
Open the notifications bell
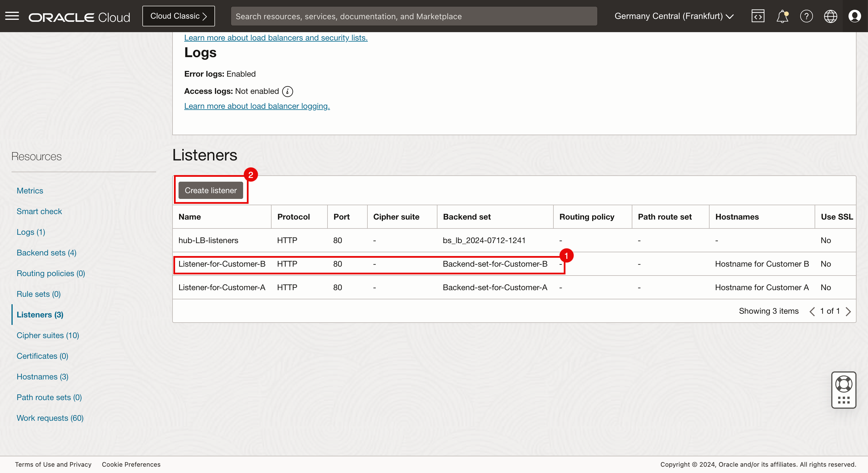782,16
